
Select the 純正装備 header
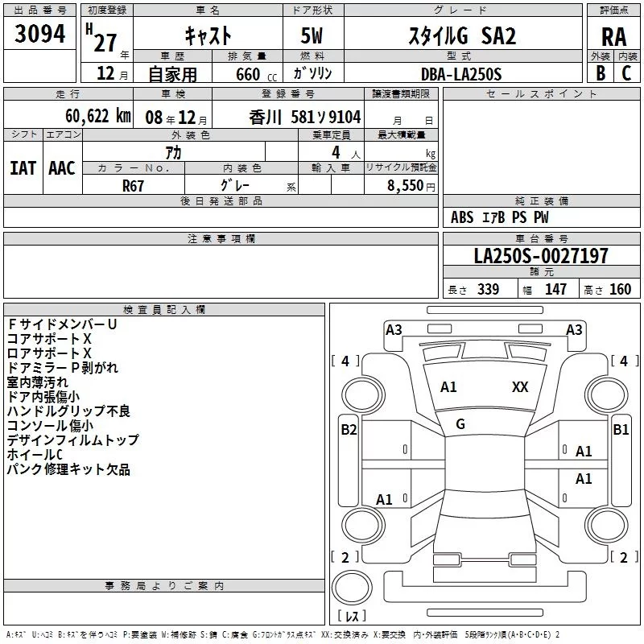(x=542, y=200)
